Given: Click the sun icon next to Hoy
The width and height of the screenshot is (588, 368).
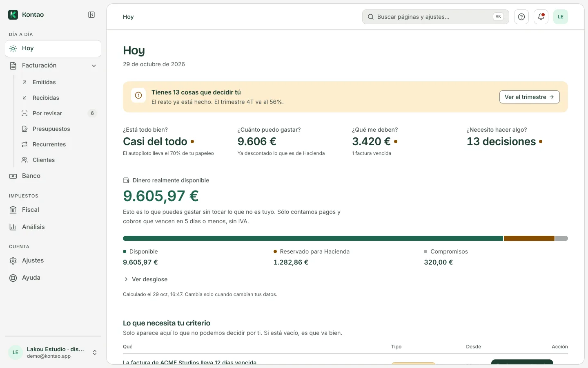Looking at the screenshot, I should [13, 49].
